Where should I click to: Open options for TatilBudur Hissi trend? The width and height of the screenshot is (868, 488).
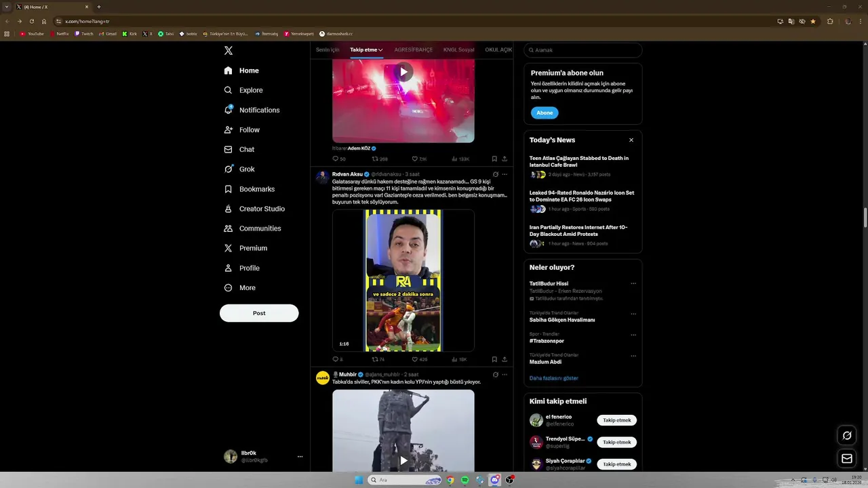(633, 284)
